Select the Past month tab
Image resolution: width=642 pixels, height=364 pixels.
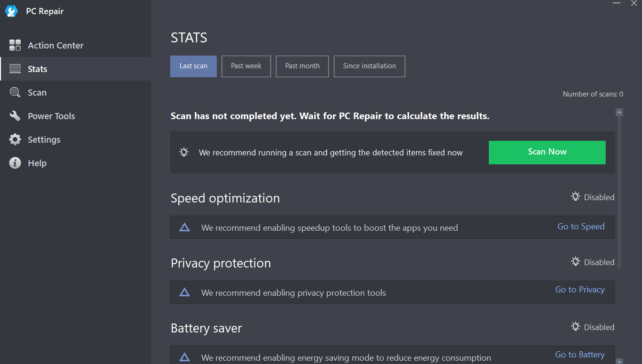(x=302, y=66)
